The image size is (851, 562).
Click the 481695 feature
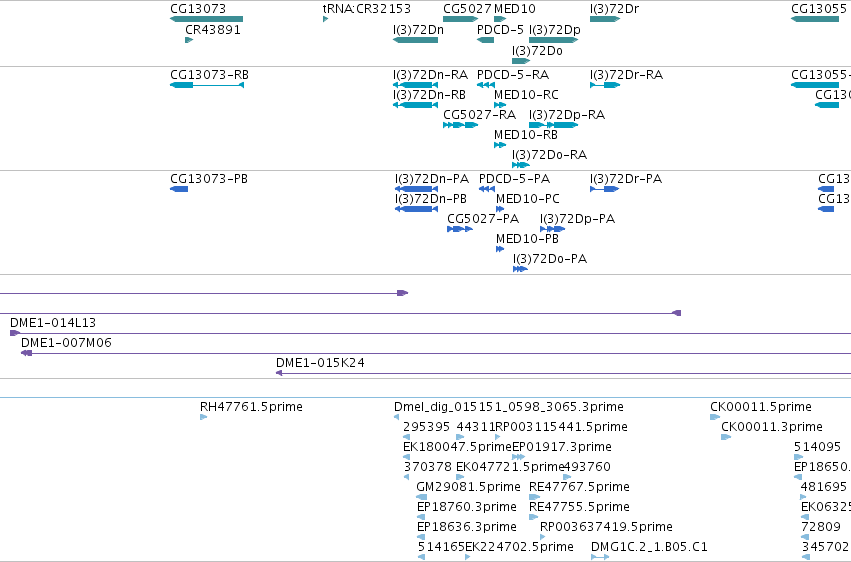tap(804, 497)
